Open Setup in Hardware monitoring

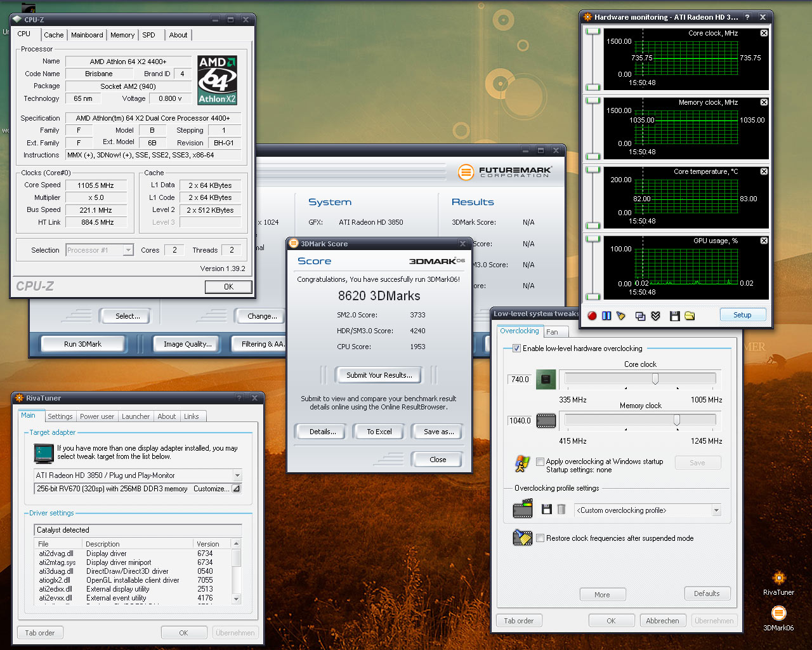(742, 315)
